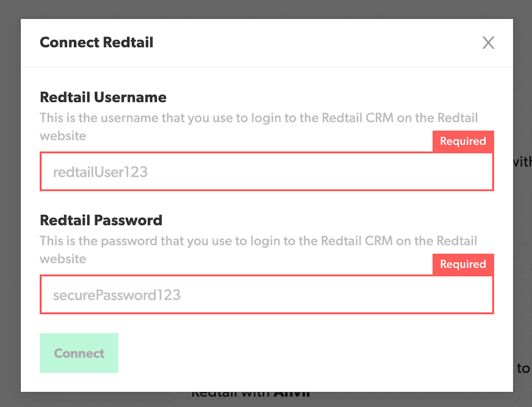Focus the Redtail Password input field

coord(267,295)
